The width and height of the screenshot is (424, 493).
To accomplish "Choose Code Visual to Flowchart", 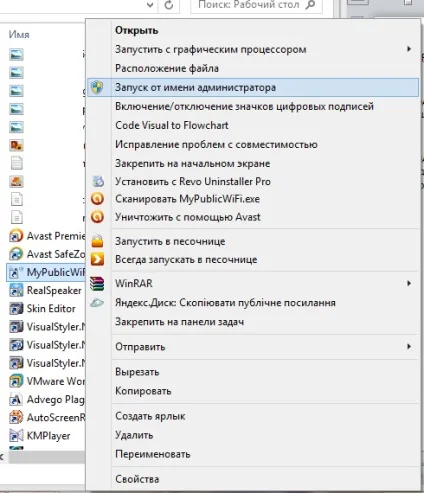I will pyautogui.click(x=253, y=125).
